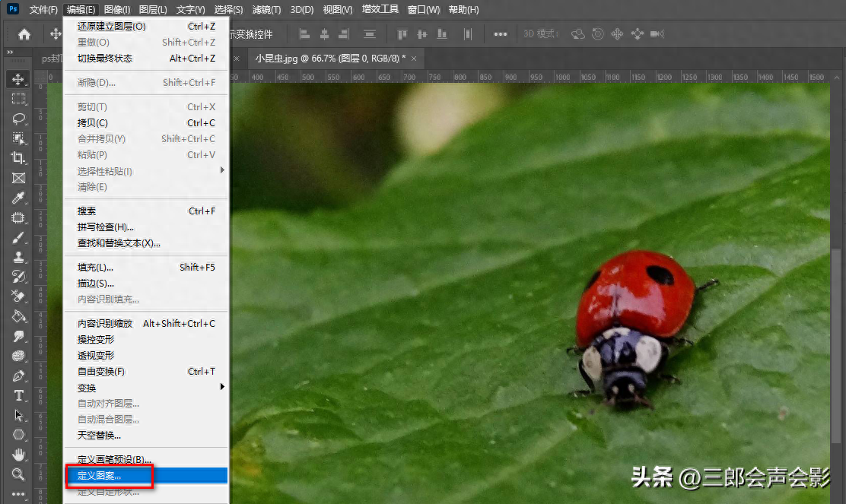The width and height of the screenshot is (846, 504).
Task: Select the Sponge tool
Action: (x=18, y=356)
